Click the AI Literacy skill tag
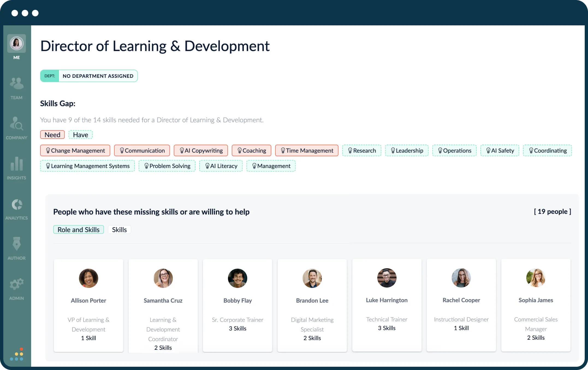 coord(221,166)
